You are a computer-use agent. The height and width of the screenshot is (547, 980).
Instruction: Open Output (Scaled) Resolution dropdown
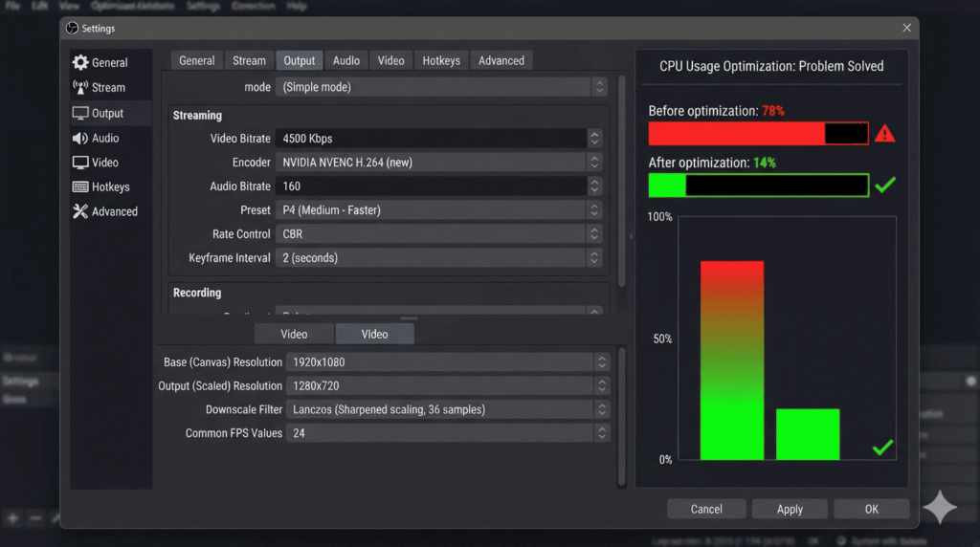[448, 386]
